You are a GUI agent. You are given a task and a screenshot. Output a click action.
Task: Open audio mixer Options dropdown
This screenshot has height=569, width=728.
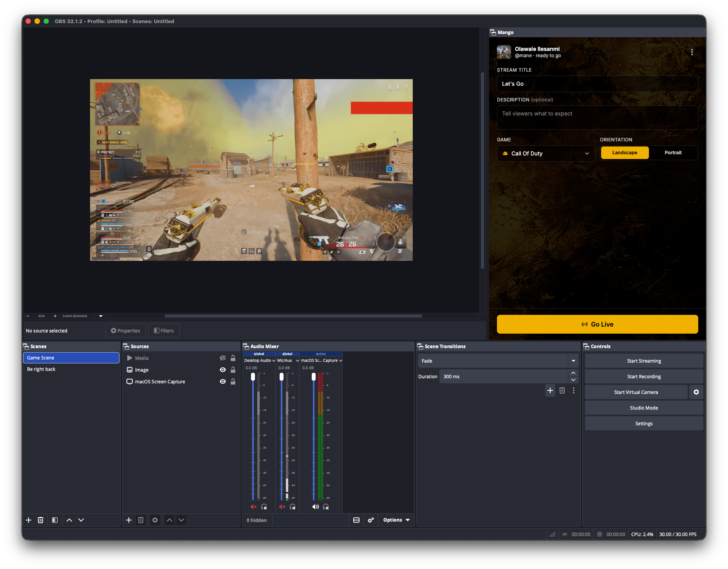[x=396, y=520]
